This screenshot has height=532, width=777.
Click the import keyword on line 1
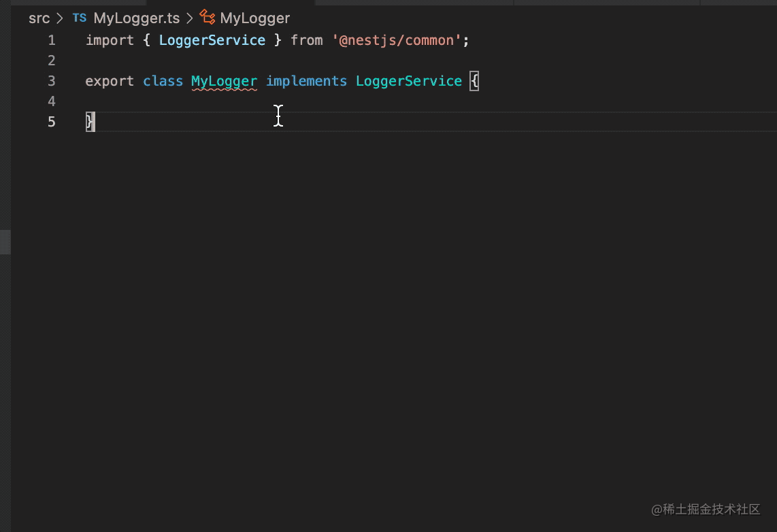[110, 40]
